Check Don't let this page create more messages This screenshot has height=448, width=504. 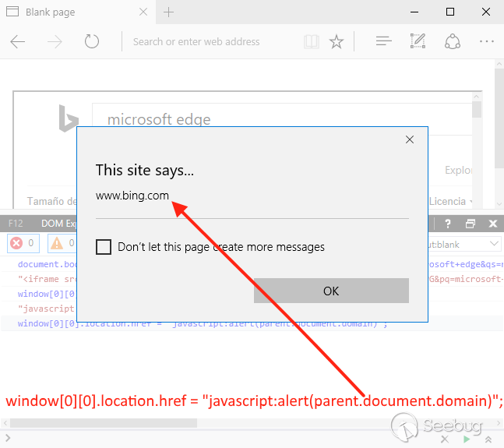coord(104,247)
